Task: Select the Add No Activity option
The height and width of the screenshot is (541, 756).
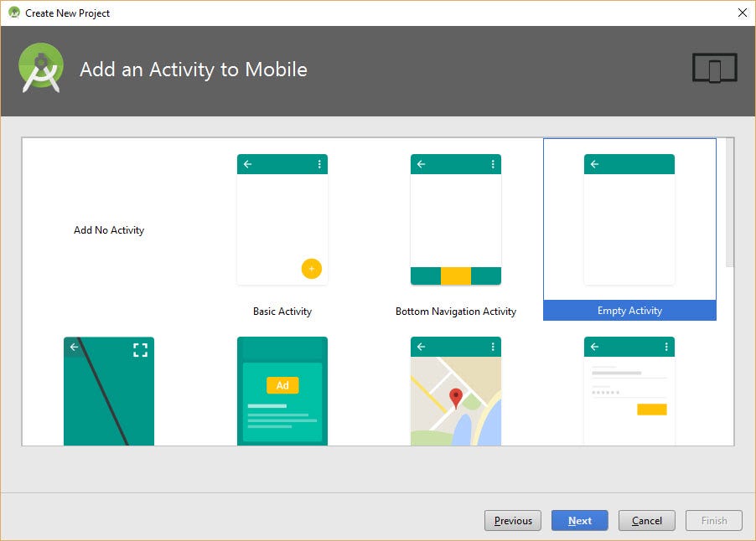Action: coord(109,230)
